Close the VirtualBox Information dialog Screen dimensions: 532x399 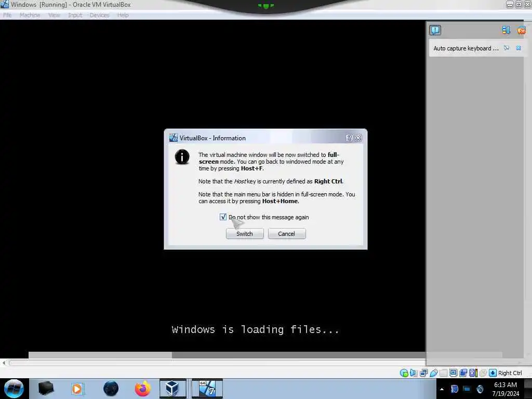358,138
